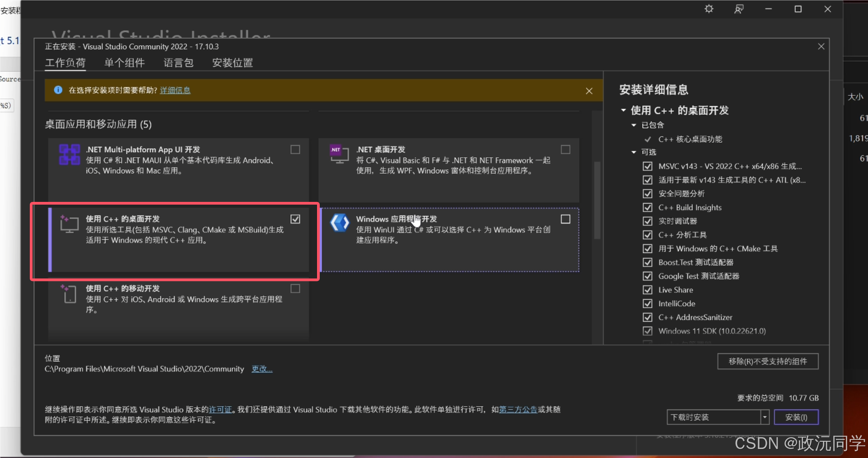868x458 pixels.
Task: Check the Windows application development workload
Action: (565, 219)
